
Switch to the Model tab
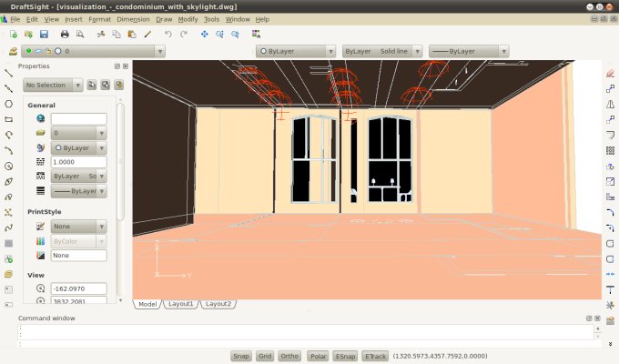[x=147, y=304]
